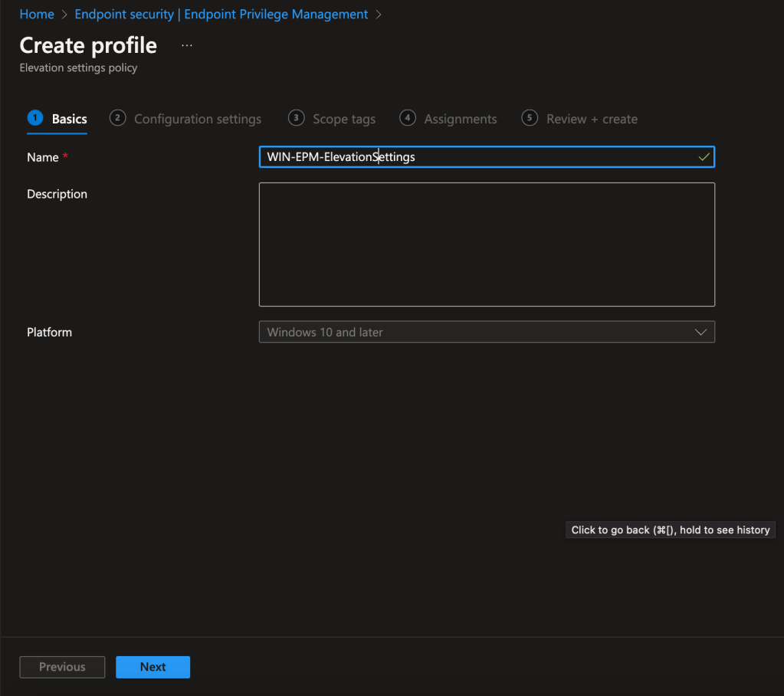Click inside the Description text box

tap(487, 244)
